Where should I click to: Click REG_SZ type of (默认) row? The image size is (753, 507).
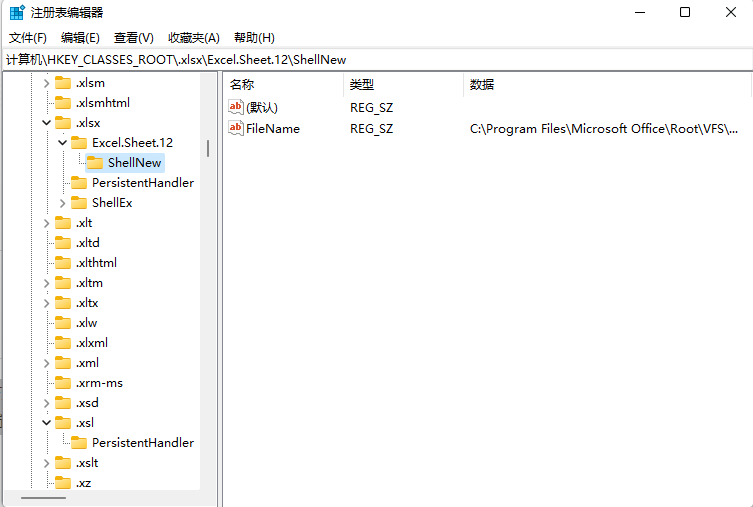point(371,108)
